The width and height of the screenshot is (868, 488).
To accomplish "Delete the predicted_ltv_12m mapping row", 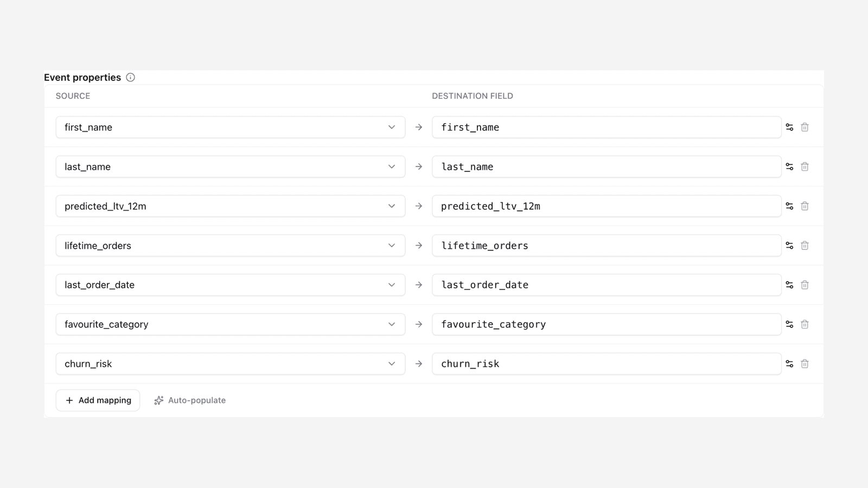I will 805,206.
